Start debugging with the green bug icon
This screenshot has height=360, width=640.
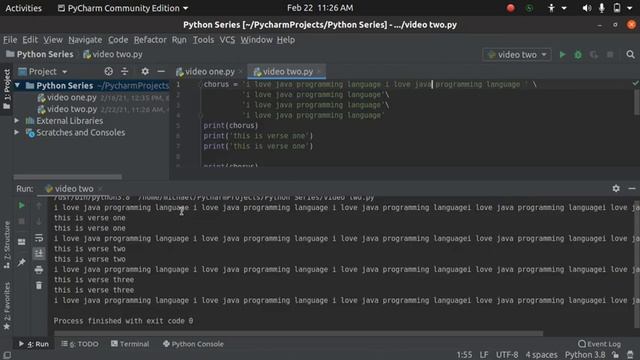point(578,55)
